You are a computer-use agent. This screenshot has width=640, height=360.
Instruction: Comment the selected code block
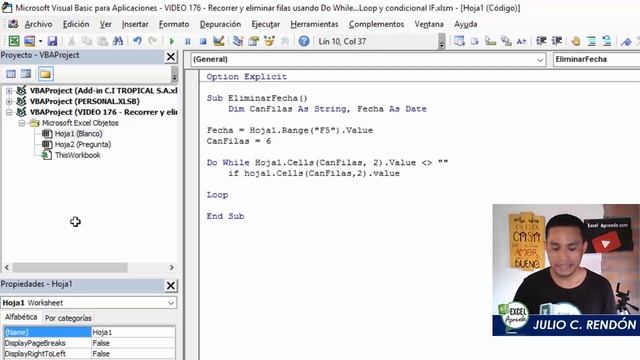pos(591,41)
